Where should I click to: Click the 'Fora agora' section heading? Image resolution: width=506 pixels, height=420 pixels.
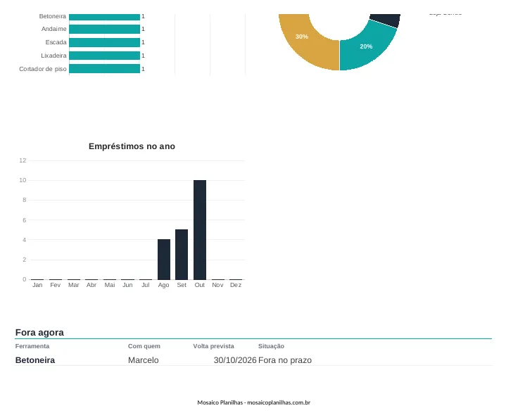(x=39, y=332)
